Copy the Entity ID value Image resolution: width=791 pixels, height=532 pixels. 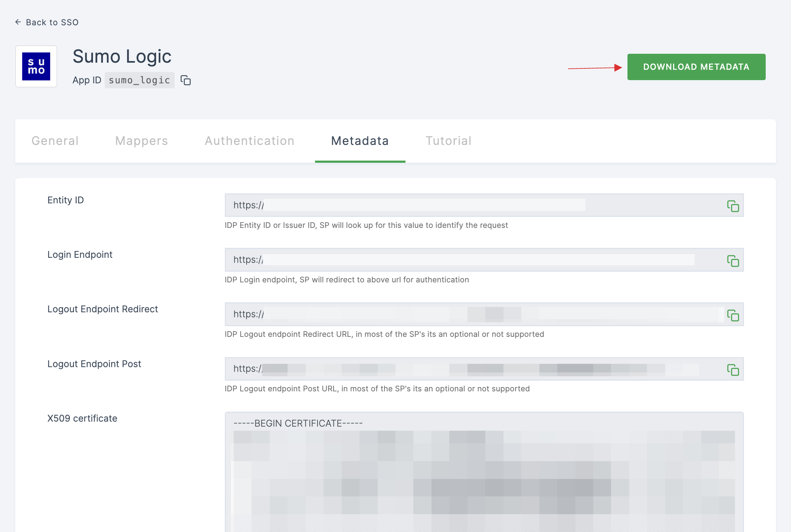733,206
